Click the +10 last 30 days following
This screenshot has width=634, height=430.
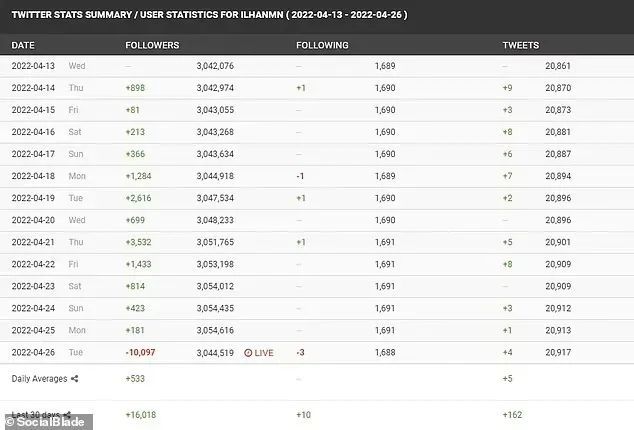304,415
